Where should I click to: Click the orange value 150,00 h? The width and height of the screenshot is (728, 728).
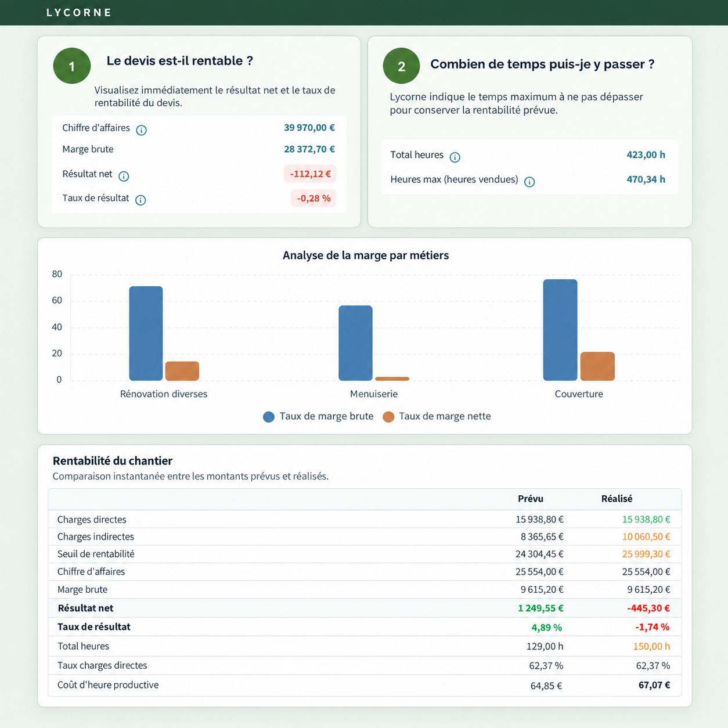(651, 647)
